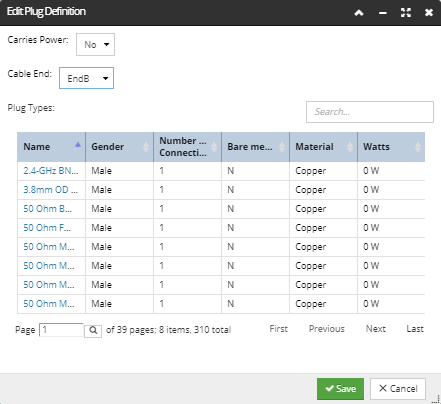The width and height of the screenshot is (441, 404).
Task: Sort by the Name column arrow
Action: pyautogui.click(x=78, y=144)
